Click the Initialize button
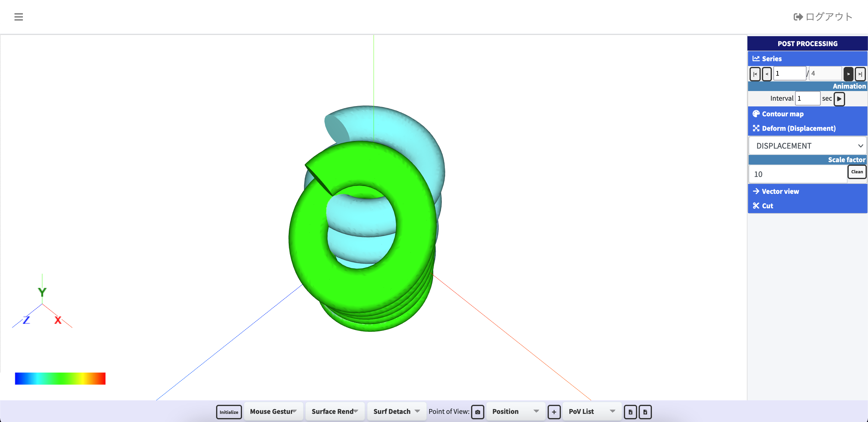The height and width of the screenshot is (422, 868). (x=229, y=412)
